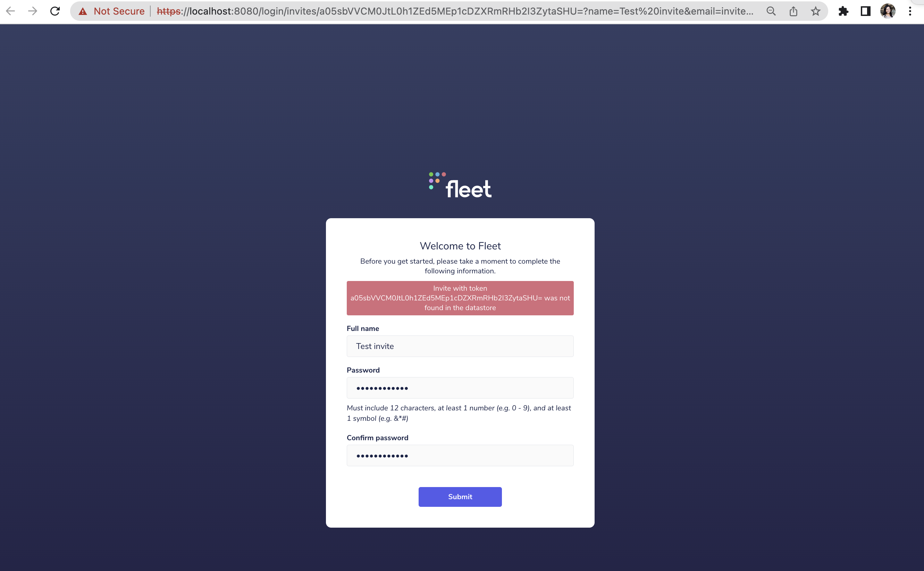Click inside the Confirm password field

coord(460,455)
